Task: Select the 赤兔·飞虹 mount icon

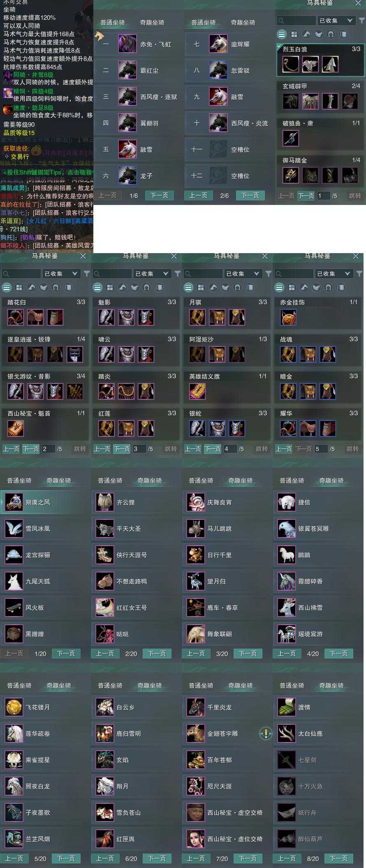Action: pos(127,44)
